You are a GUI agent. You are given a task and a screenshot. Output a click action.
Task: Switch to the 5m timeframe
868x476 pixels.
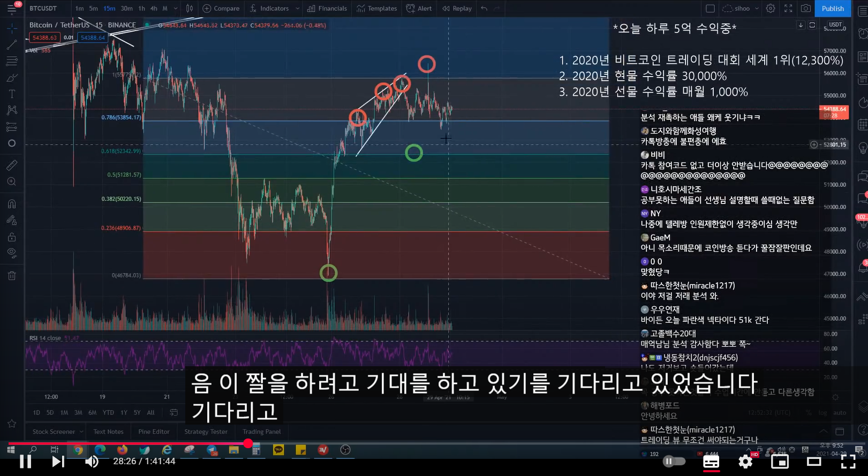coord(93,9)
